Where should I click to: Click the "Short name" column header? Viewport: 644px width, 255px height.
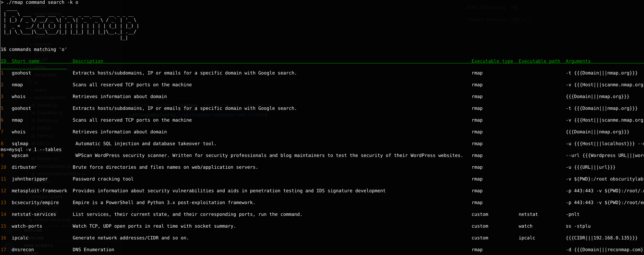(25, 61)
